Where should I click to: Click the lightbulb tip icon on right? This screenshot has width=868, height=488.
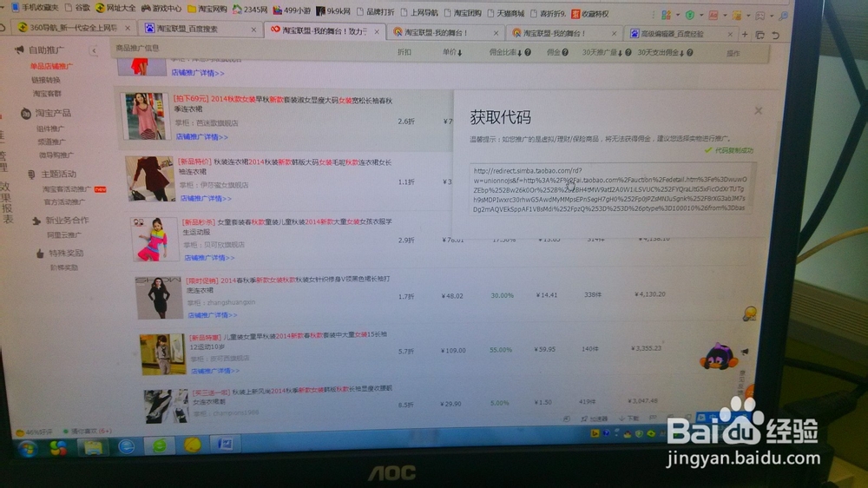tap(750, 314)
